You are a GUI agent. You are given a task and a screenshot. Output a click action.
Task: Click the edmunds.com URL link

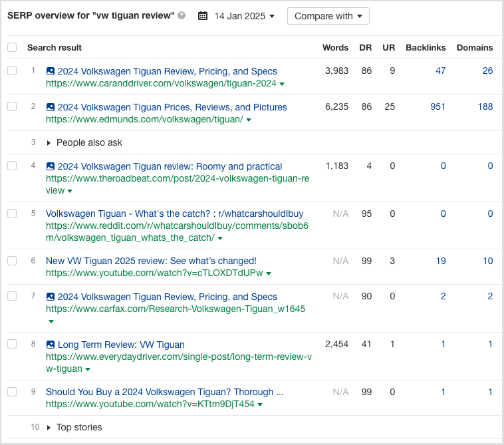click(144, 119)
